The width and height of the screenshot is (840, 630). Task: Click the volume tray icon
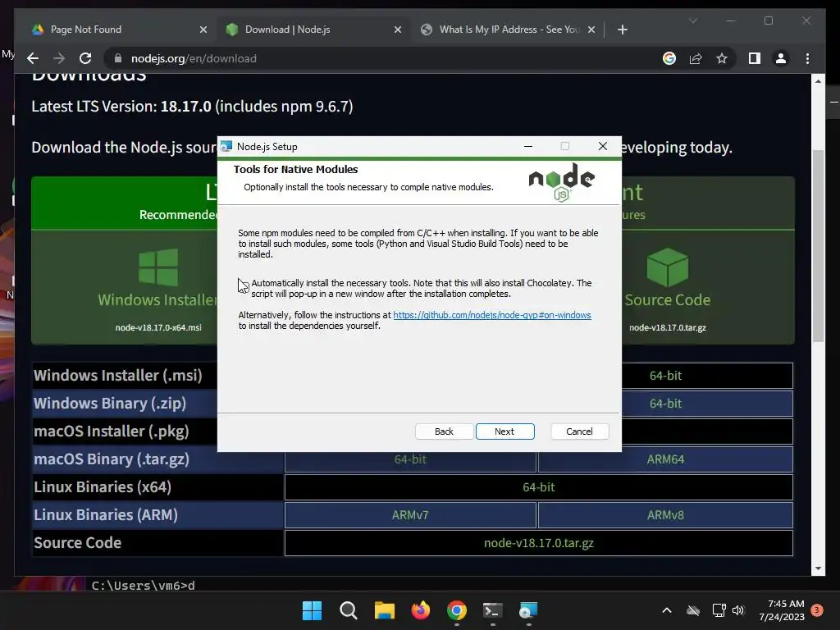click(738, 610)
